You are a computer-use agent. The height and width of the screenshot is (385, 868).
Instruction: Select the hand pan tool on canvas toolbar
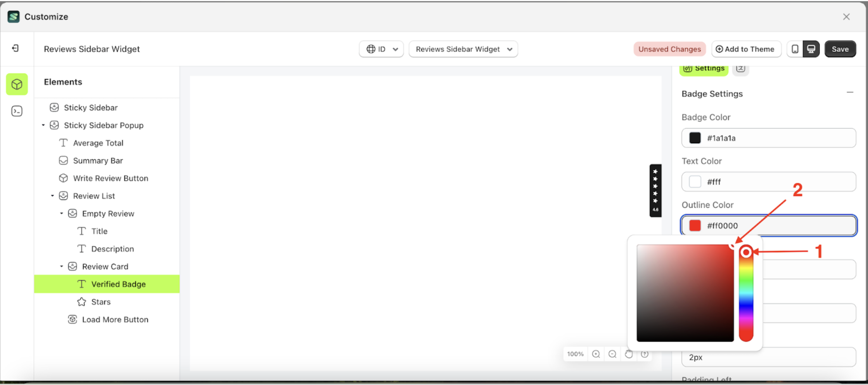click(x=629, y=354)
